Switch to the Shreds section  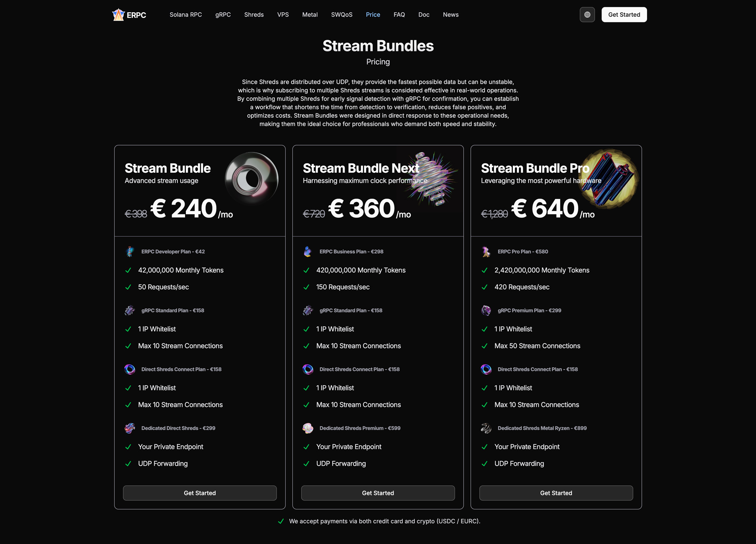[254, 15]
